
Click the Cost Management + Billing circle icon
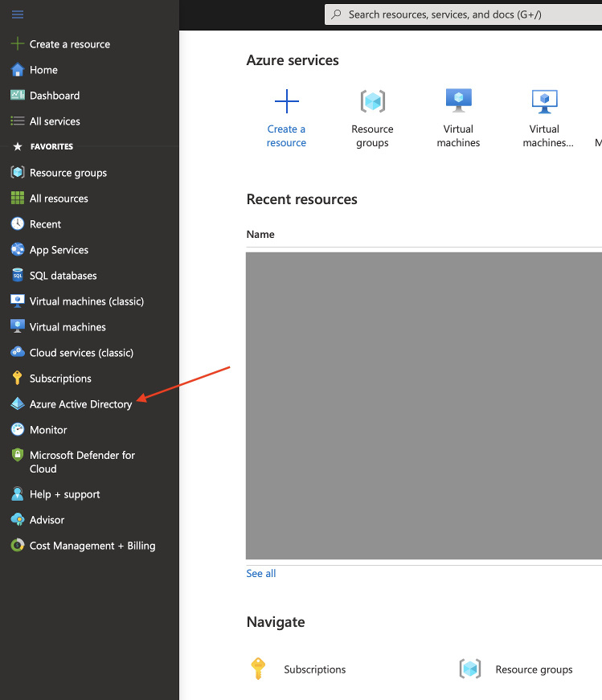(18, 545)
